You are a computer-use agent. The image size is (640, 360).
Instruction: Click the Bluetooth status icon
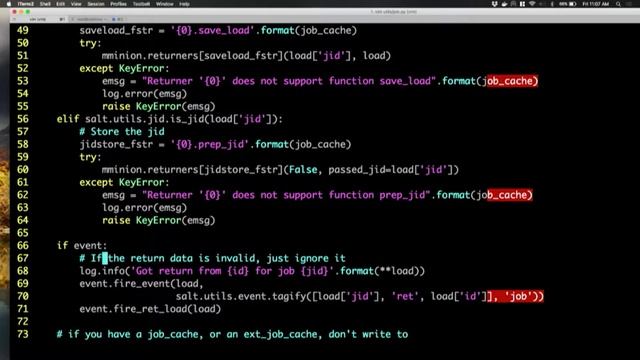point(552,4)
